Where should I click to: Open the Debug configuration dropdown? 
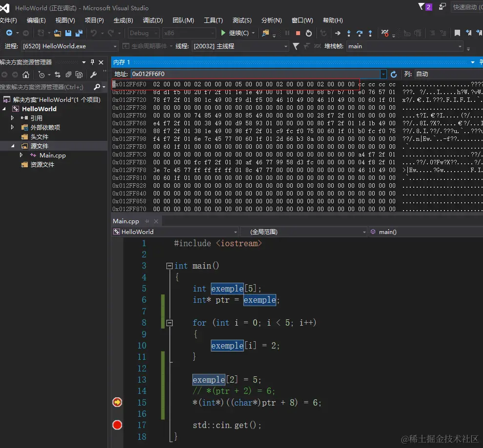click(x=143, y=33)
